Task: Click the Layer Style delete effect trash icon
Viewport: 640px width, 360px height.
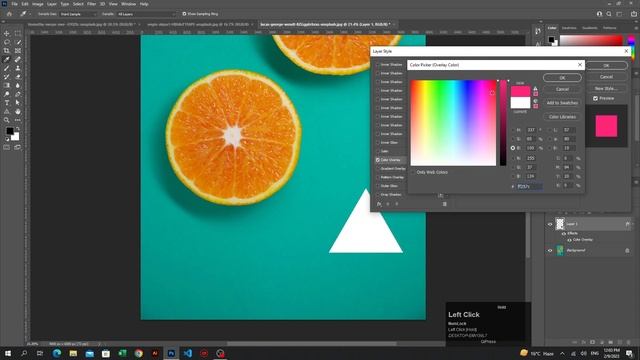Action: point(444,204)
